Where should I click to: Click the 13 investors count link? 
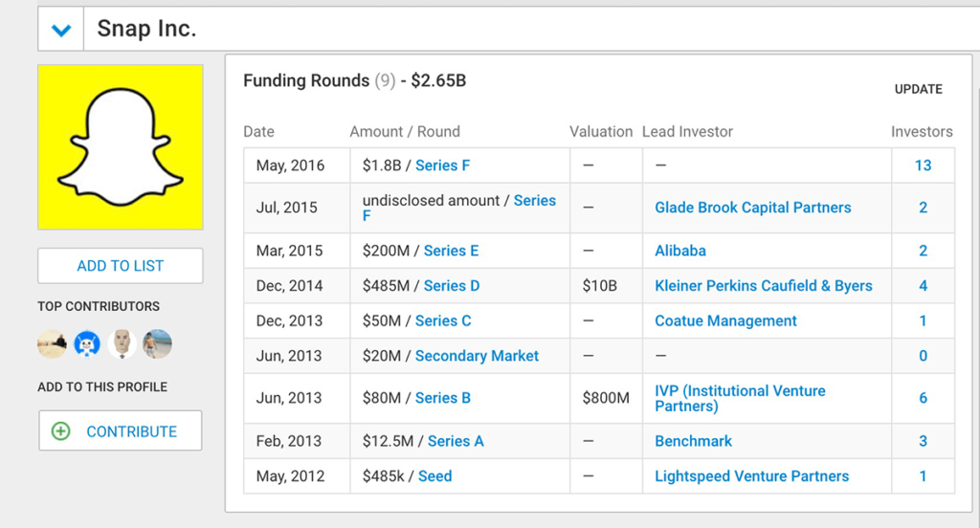tap(923, 165)
